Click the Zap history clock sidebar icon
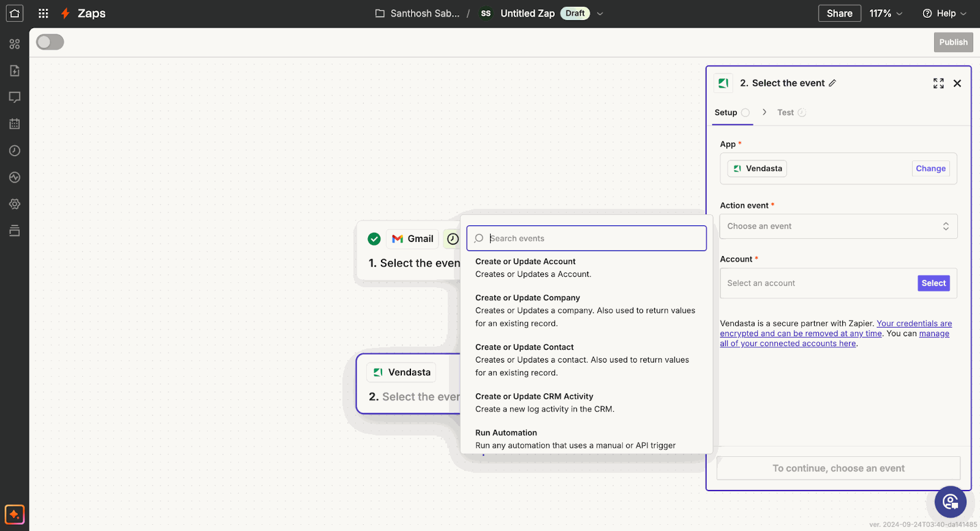980x531 pixels. coord(15,151)
